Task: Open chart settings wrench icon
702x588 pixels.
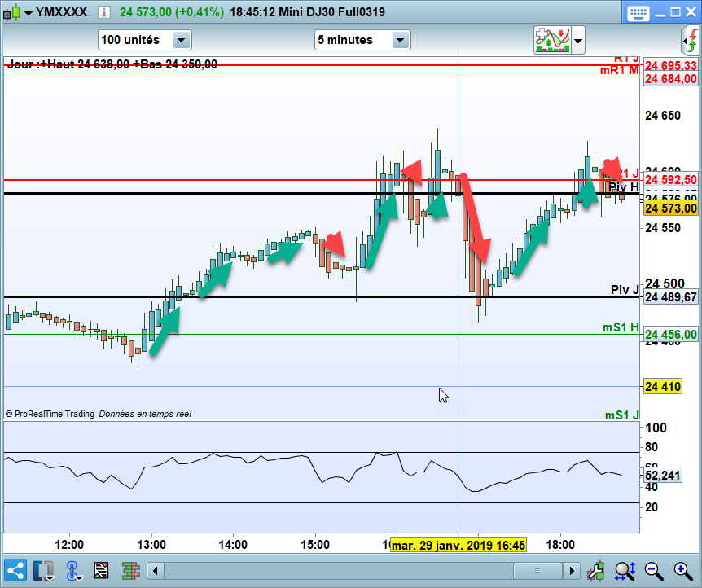Action: (596, 571)
